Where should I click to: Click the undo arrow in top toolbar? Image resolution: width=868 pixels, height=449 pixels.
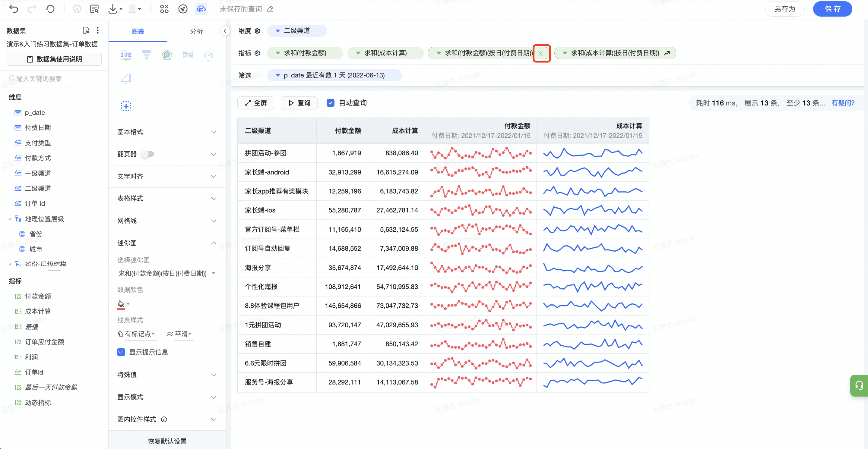[x=14, y=9]
